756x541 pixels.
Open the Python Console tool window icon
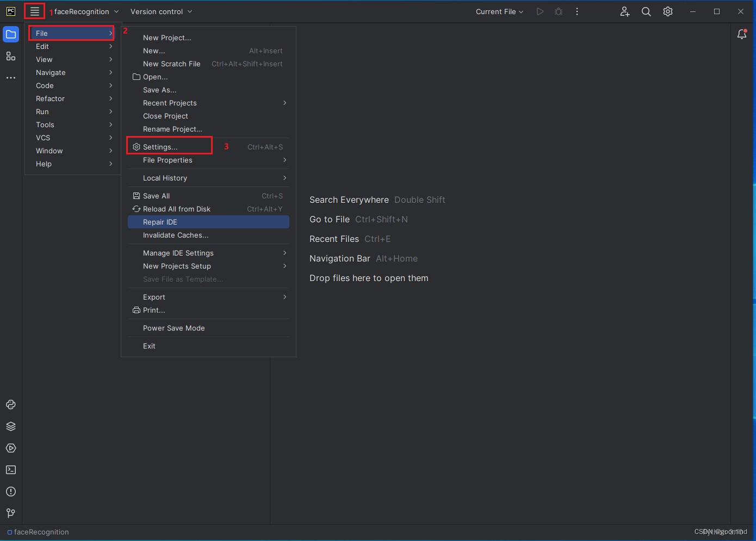point(11,405)
